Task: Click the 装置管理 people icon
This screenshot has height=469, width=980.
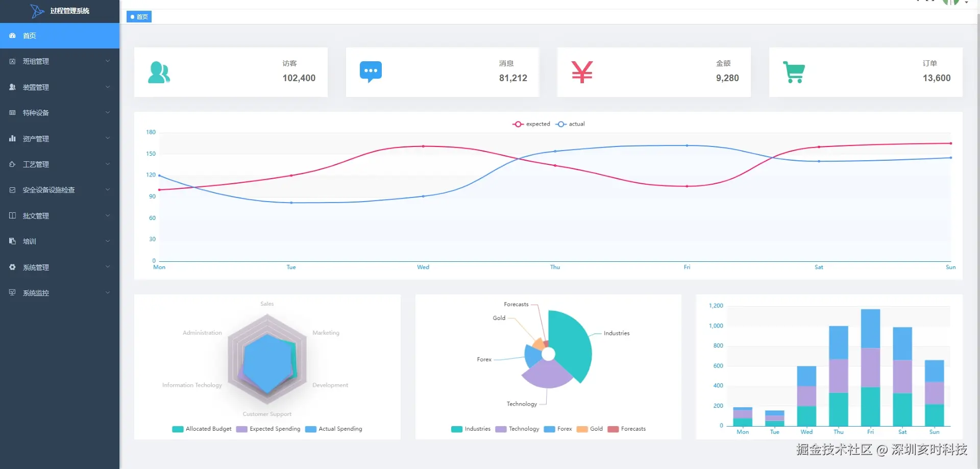Action: tap(12, 87)
